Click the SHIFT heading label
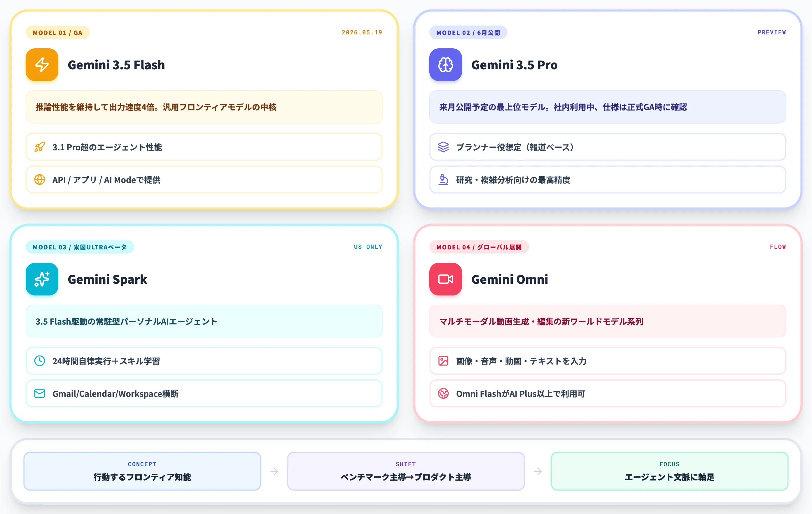Screen dimensions: 812x514 coord(406,464)
